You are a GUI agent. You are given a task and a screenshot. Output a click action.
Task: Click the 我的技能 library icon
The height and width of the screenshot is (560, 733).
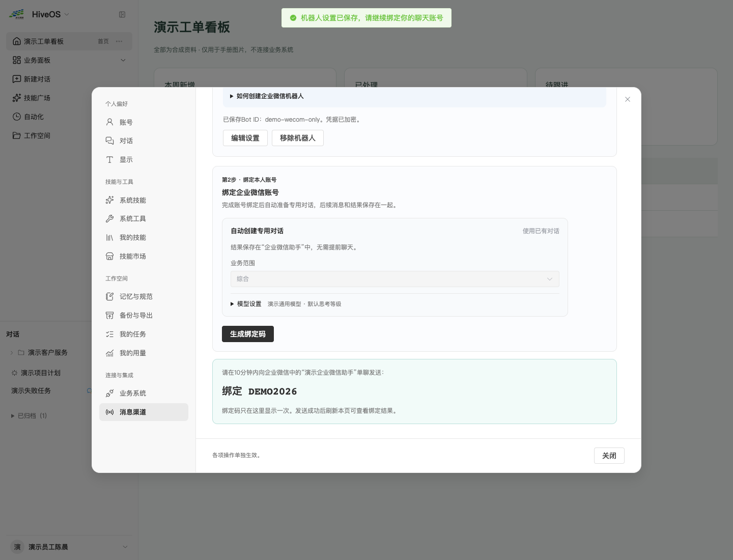(109, 237)
